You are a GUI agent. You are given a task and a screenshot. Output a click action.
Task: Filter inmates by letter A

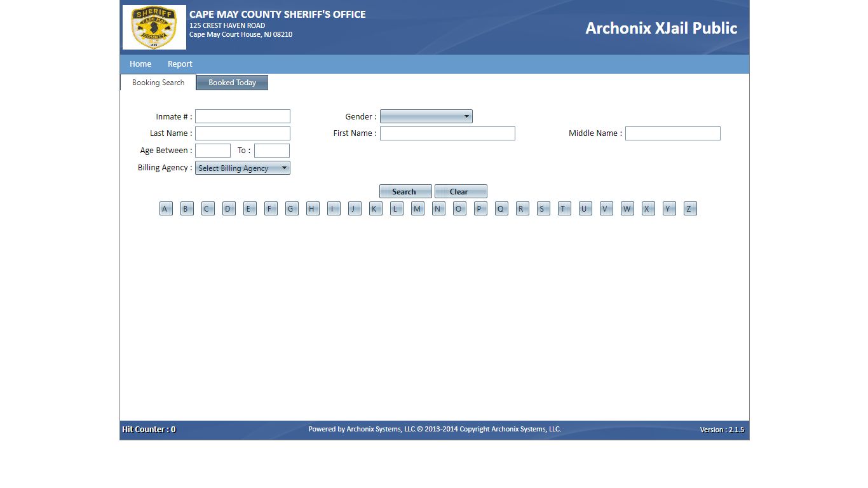point(166,208)
